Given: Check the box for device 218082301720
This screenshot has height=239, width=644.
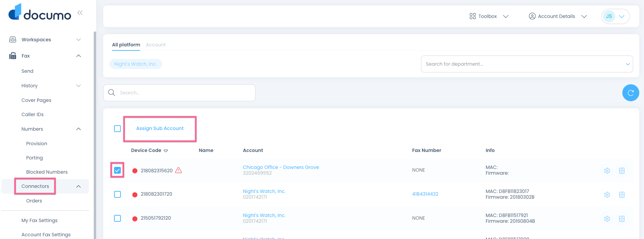Looking at the screenshot, I should pos(117,194).
